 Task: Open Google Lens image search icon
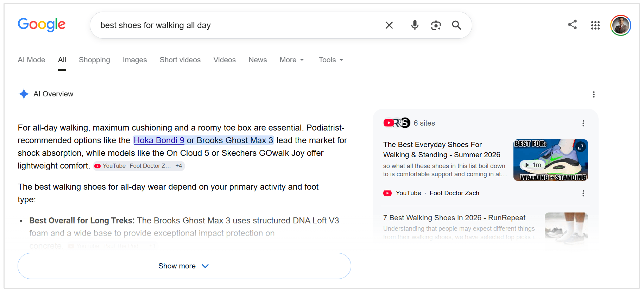pos(436,25)
